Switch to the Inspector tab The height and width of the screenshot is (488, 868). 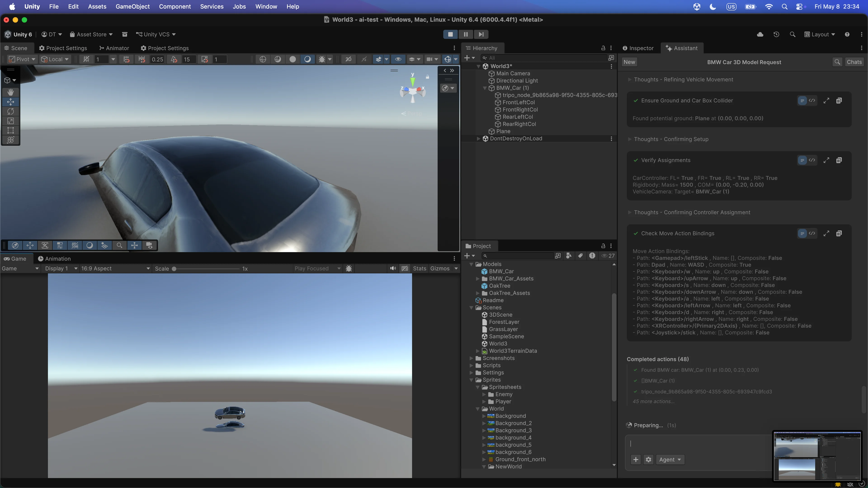click(x=638, y=48)
